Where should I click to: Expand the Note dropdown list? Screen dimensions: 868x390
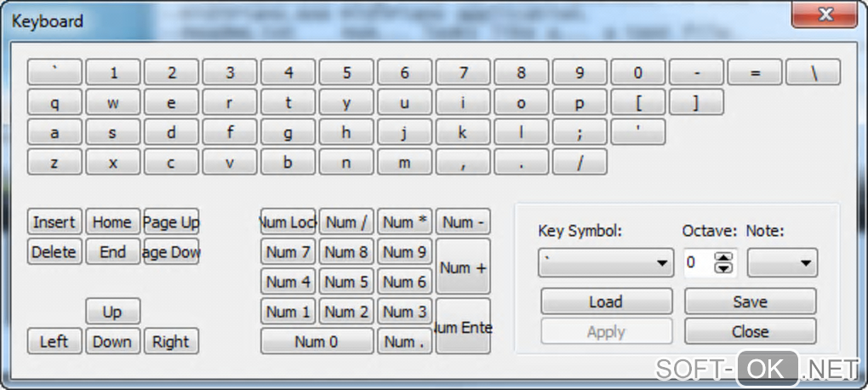(x=782, y=263)
